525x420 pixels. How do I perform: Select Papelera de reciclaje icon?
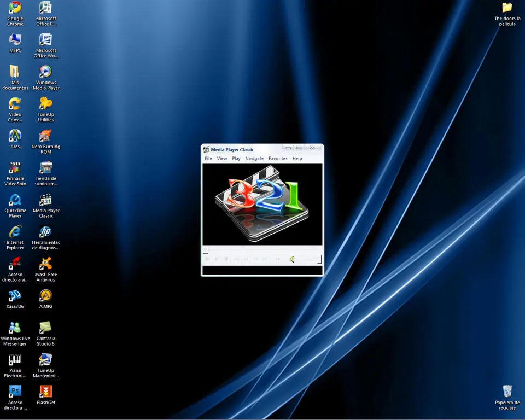(507, 398)
